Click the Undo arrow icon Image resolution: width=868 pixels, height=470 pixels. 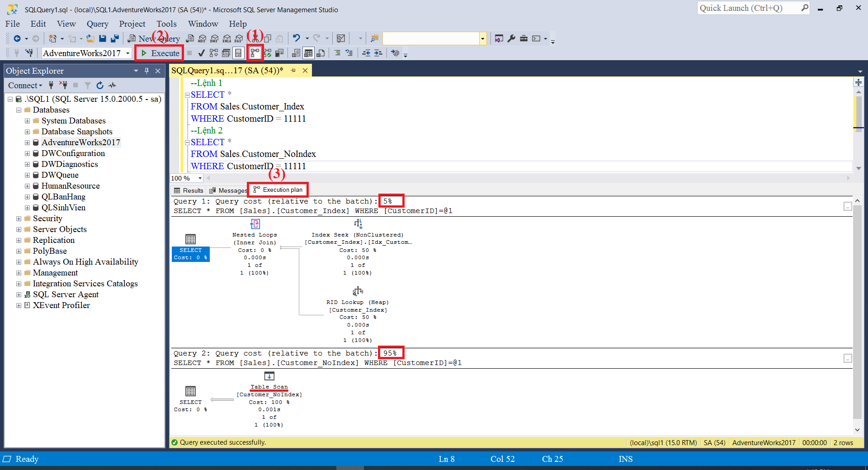click(x=296, y=38)
